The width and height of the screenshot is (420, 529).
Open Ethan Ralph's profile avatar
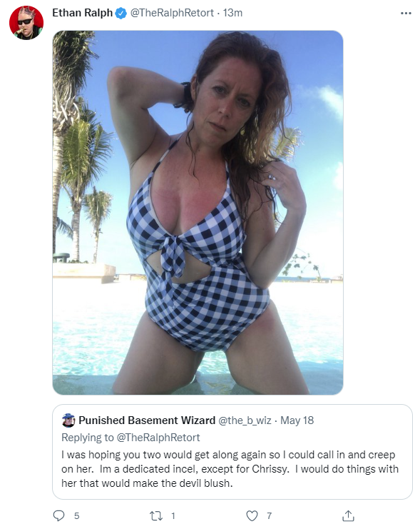26,23
